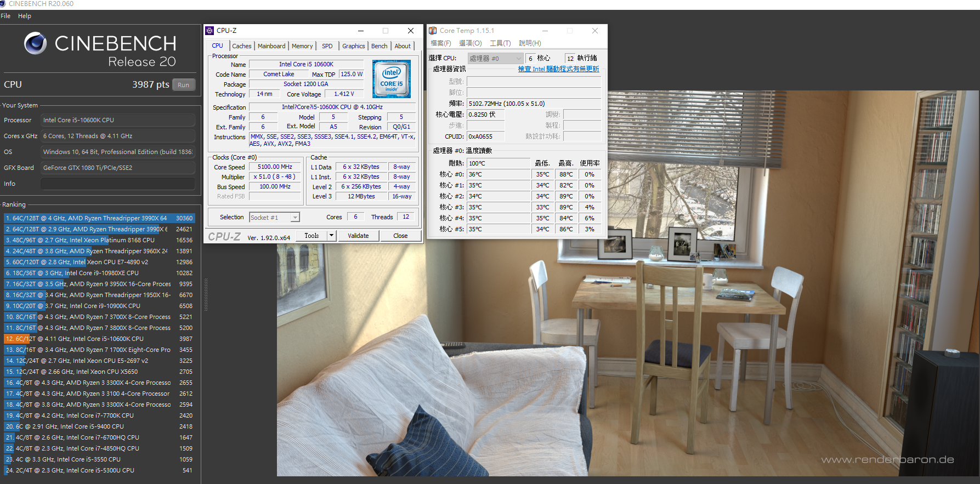Viewport: 980px width, 484px height.
Task: Switch to the SPD tab in CPU-Z
Action: click(327, 46)
